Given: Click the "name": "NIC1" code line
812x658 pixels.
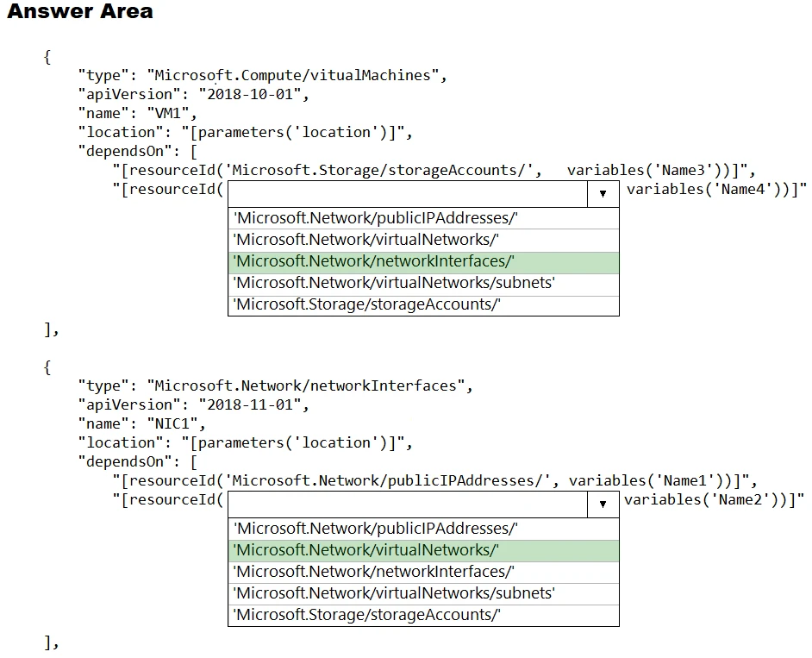Looking at the screenshot, I should click(x=142, y=423).
